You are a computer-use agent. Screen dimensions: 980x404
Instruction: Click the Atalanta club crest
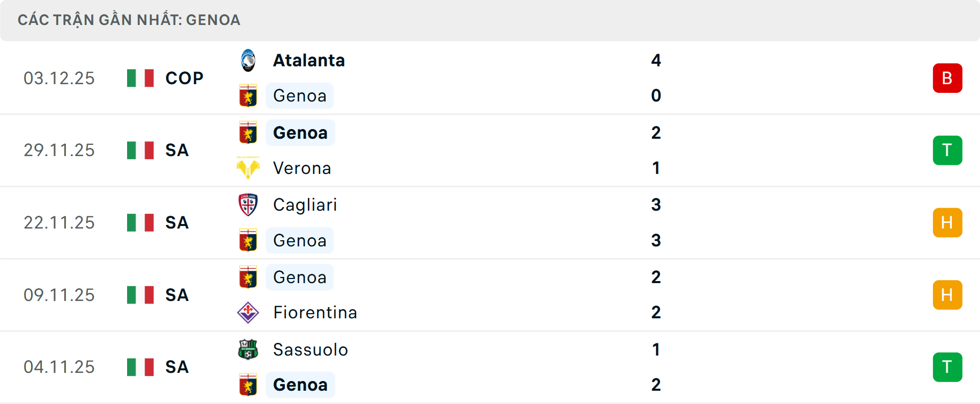(x=249, y=60)
